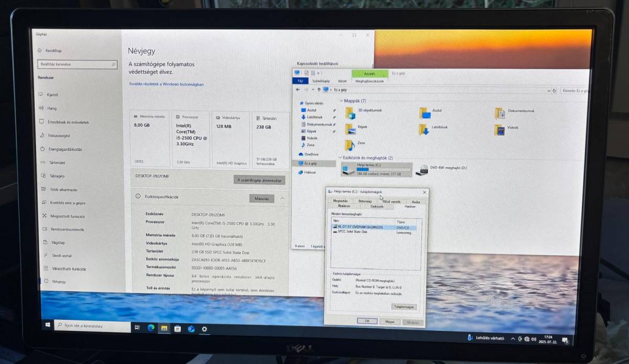Open the Számítógép ribbon tab

[x=321, y=81]
